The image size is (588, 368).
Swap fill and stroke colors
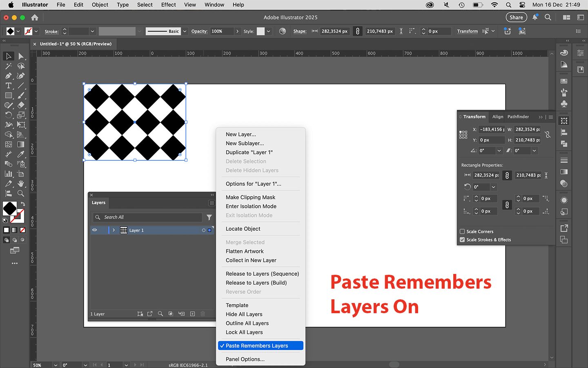point(23,204)
